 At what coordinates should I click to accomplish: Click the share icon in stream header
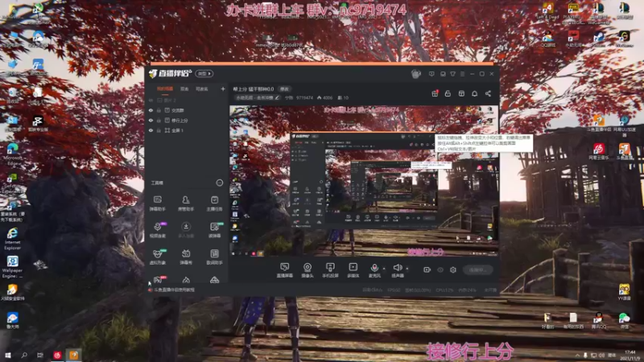(488, 93)
